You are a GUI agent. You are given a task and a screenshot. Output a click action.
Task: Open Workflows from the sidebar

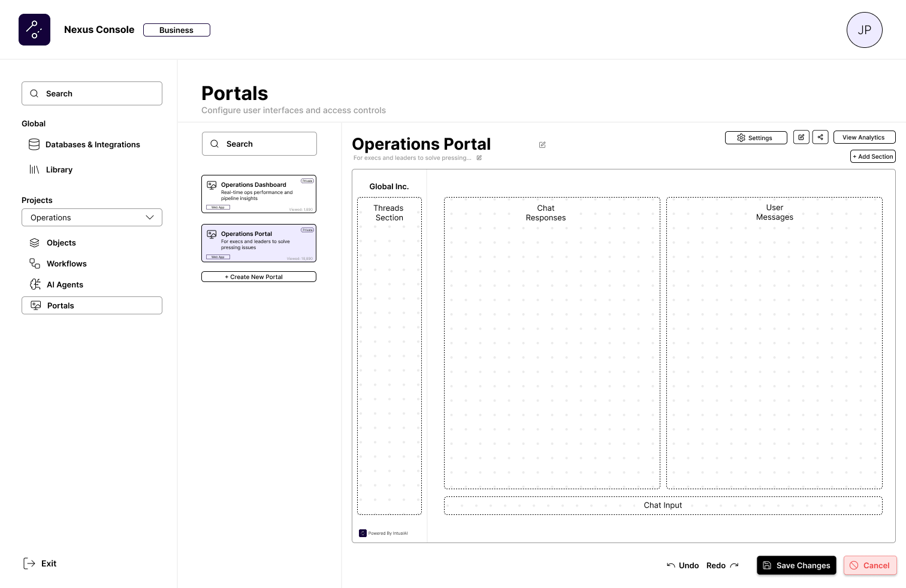point(67,264)
